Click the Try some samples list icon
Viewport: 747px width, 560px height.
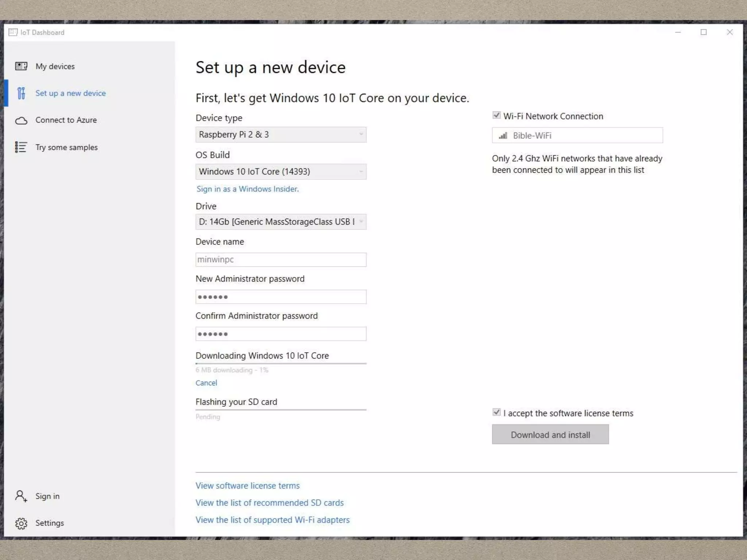(x=21, y=147)
